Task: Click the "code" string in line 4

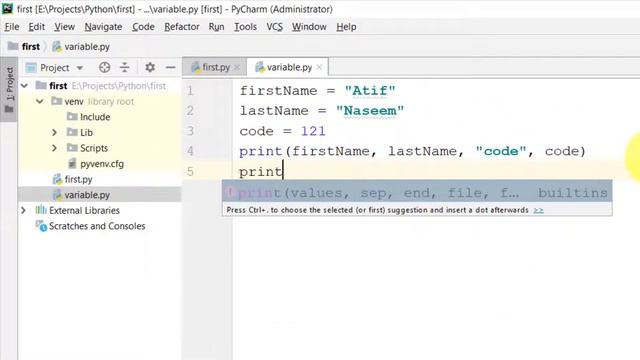Action: (501, 151)
